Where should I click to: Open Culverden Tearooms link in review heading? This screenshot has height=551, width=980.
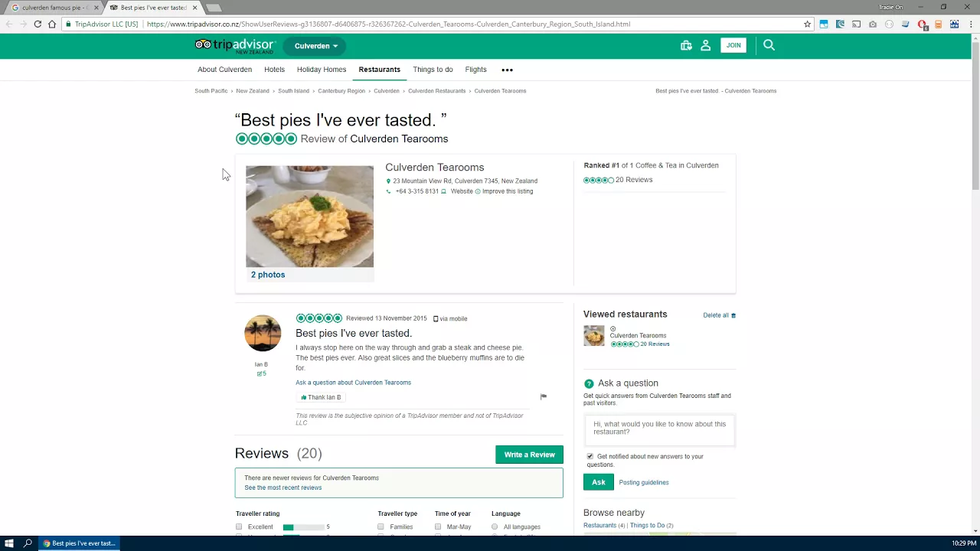coord(399,139)
